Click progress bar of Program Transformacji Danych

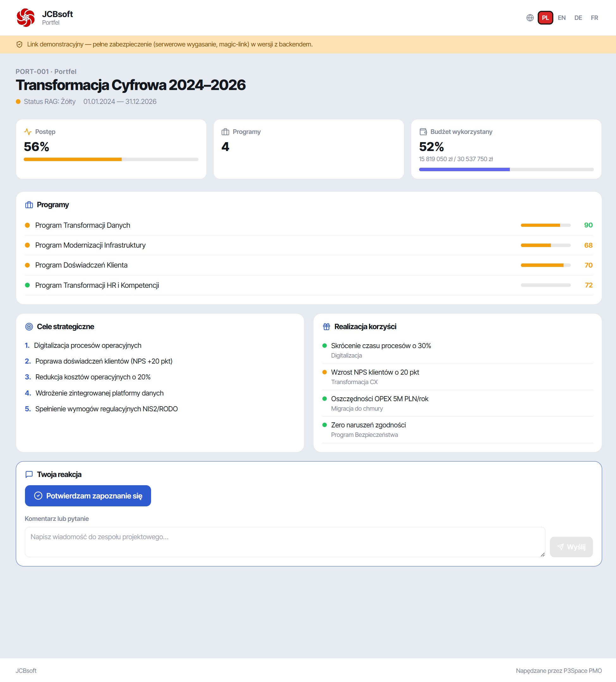[546, 225]
